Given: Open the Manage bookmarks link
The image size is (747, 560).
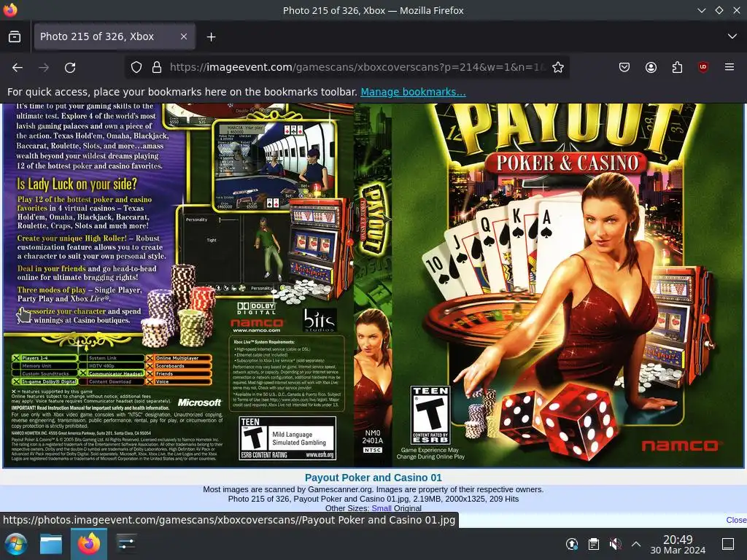Looking at the screenshot, I should pyautogui.click(x=413, y=92).
